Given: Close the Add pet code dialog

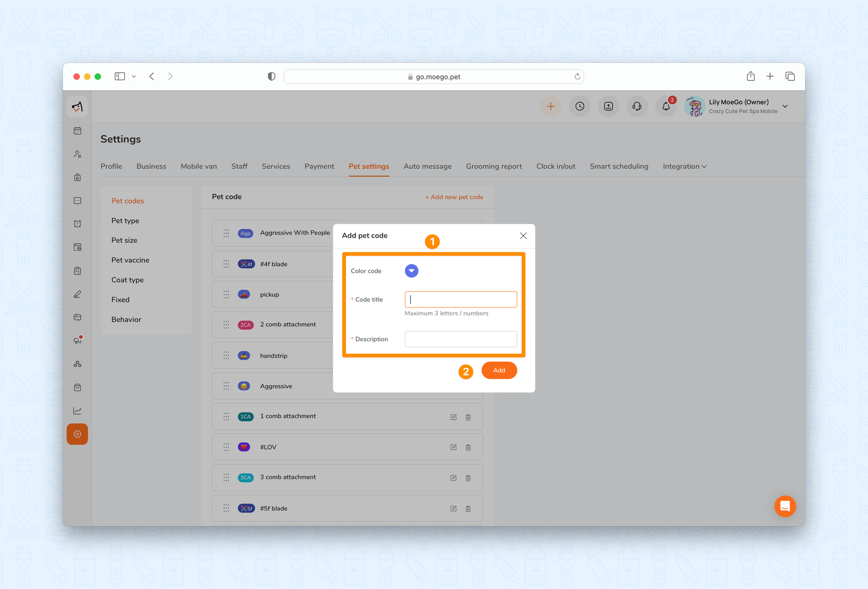Looking at the screenshot, I should coord(523,236).
